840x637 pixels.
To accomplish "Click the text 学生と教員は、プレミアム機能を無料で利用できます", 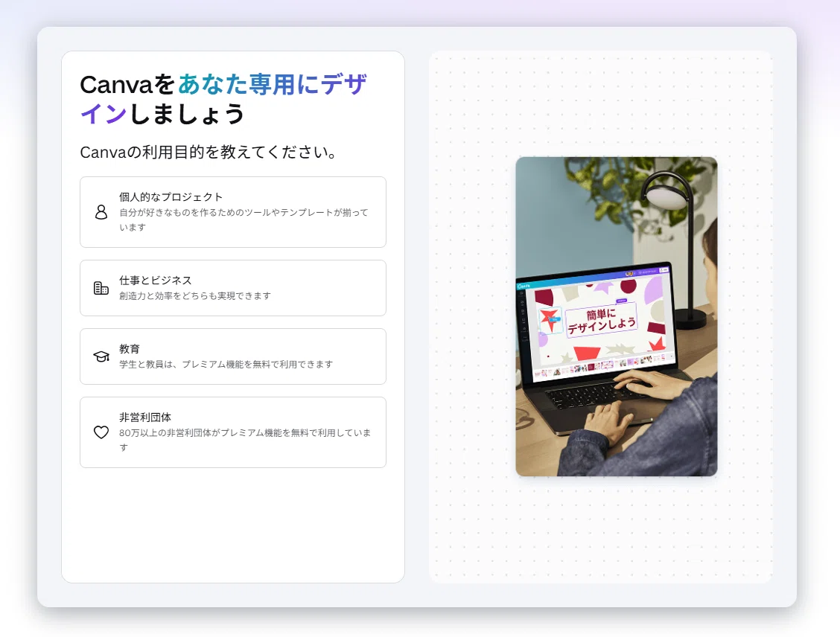I will click(x=226, y=365).
